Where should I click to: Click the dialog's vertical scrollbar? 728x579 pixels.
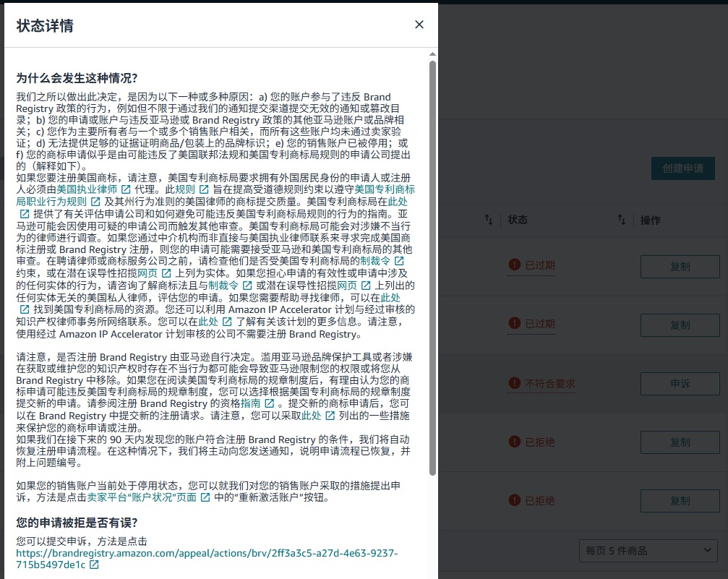pyautogui.click(x=432, y=267)
